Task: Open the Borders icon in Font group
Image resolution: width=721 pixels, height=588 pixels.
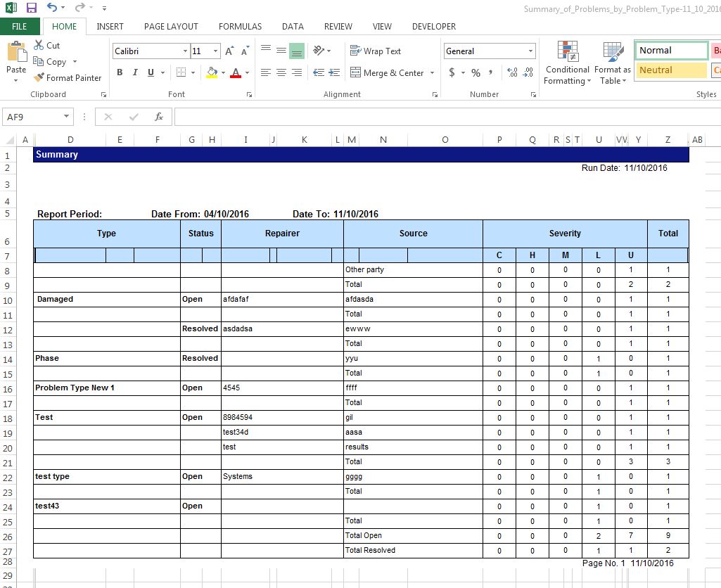Action: (x=181, y=72)
